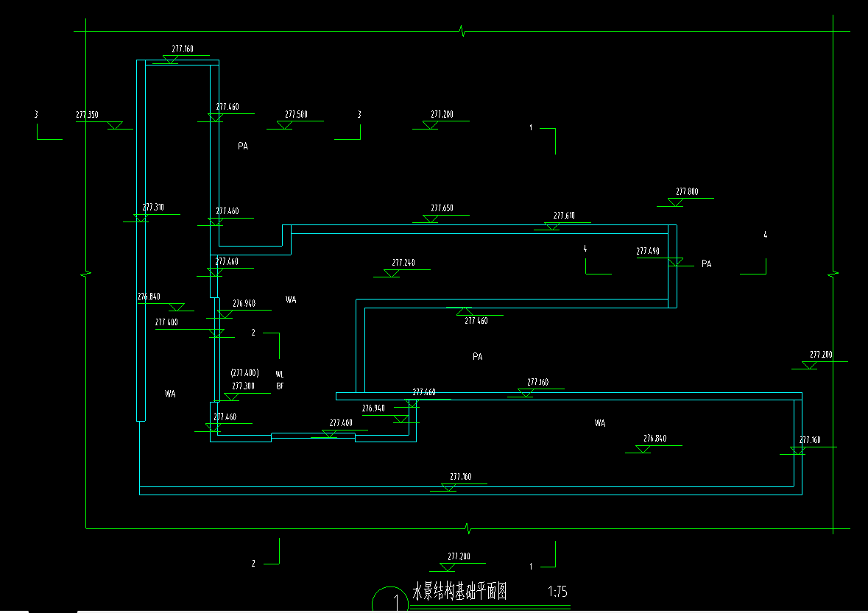Viewport: 868px width, 613px height.
Task: Select the BF annotation text
Action: point(280,386)
